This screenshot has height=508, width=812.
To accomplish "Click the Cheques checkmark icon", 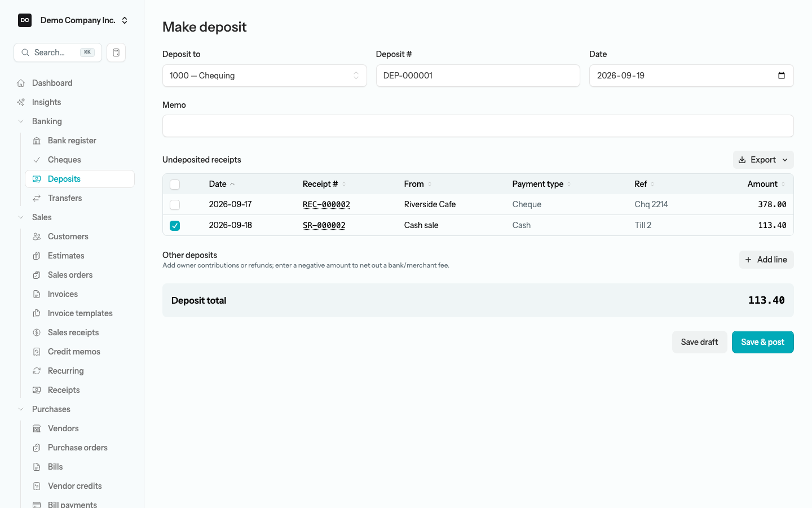I will pyautogui.click(x=37, y=160).
